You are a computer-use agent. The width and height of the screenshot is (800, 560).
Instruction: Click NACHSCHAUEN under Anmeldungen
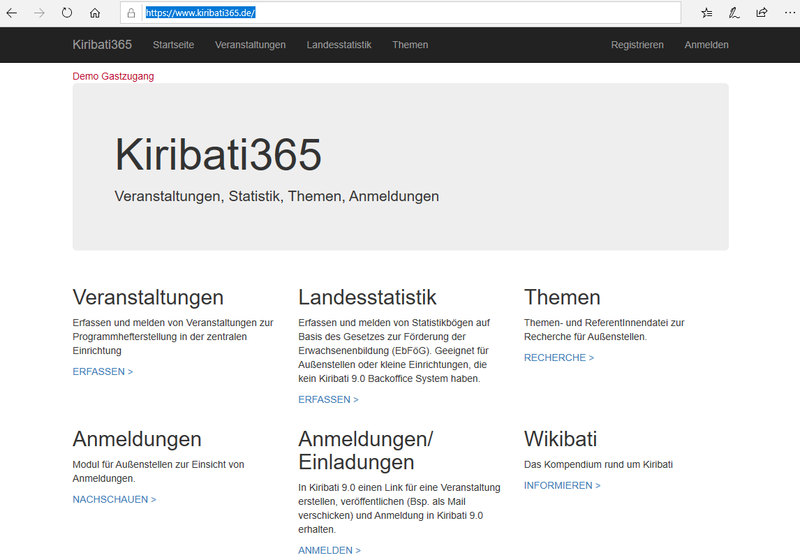(114, 499)
